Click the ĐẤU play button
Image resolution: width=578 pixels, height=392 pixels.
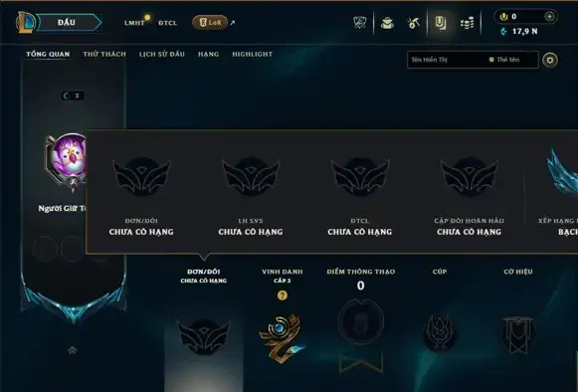click(69, 23)
